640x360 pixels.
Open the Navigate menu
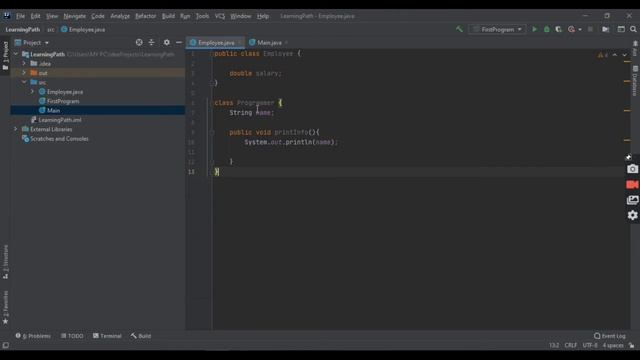75,16
